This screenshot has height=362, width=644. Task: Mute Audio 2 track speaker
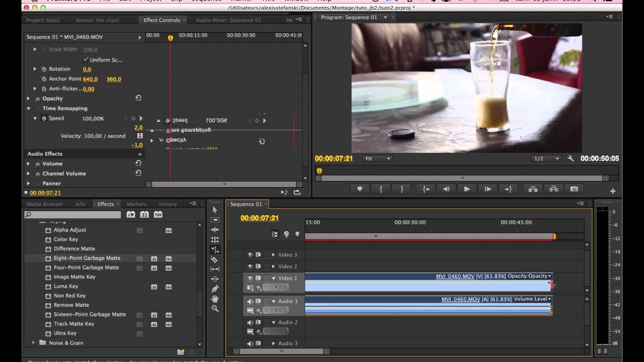[250, 322]
